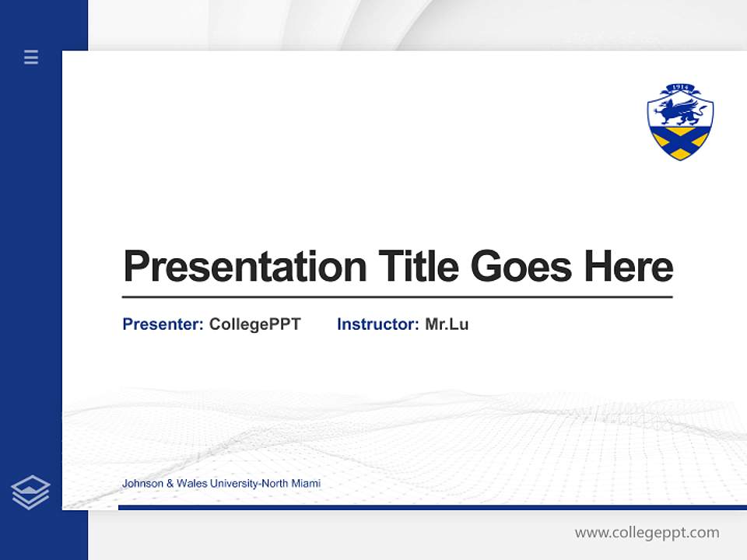The width and height of the screenshot is (747, 560).
Task: Select the Johnson & Wales University-North Miami label
Action: point(223,483)
